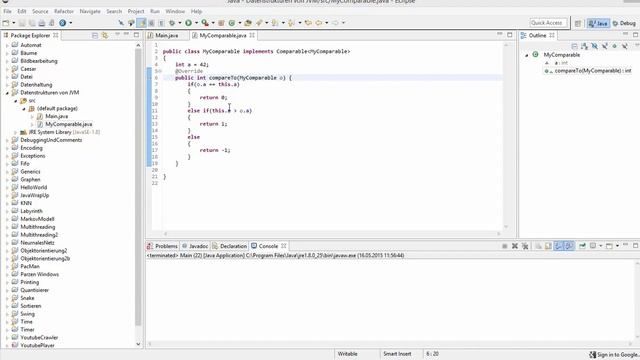The width and height of the screenshot is (640, 360).
Task: Click Remove All Terminated Launches icon in Console
Action: (x=525, y=246)
